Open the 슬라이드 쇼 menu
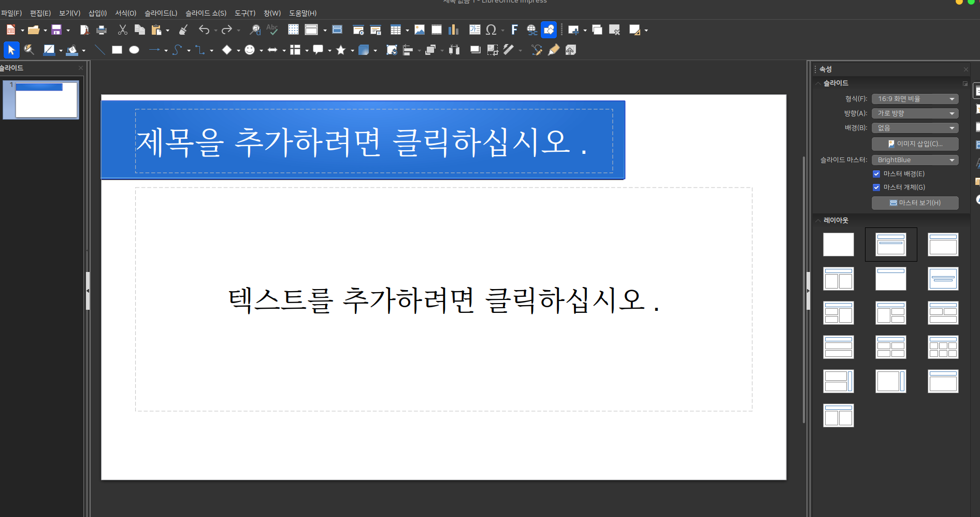980x517 pixels. pos(206,13)
